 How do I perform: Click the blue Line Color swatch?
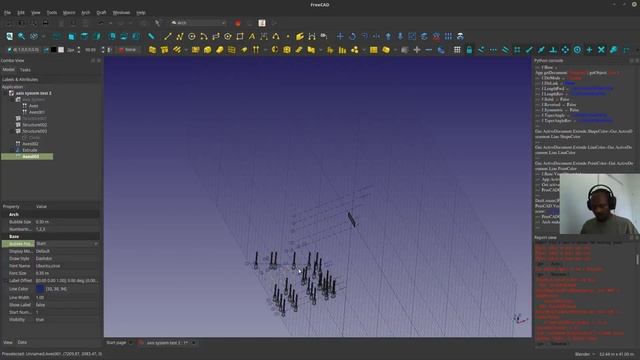(40, 289)
